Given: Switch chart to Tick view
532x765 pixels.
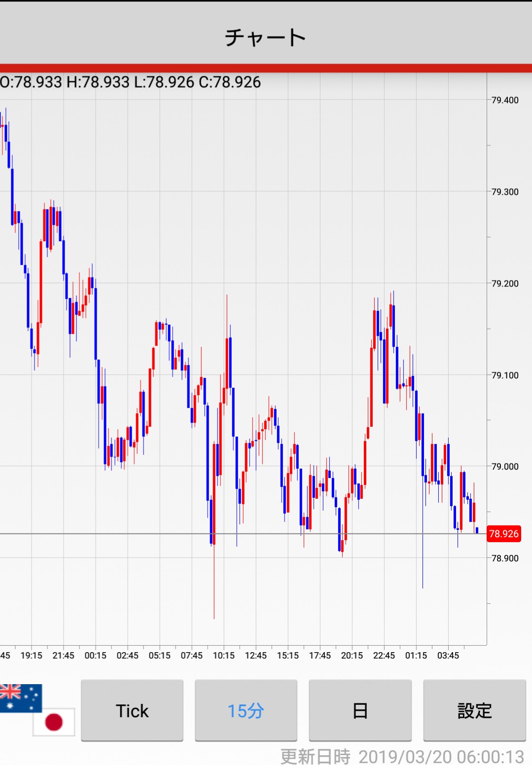Looking at the screenshot, I should pyautogui.click(x=132, y=711).
